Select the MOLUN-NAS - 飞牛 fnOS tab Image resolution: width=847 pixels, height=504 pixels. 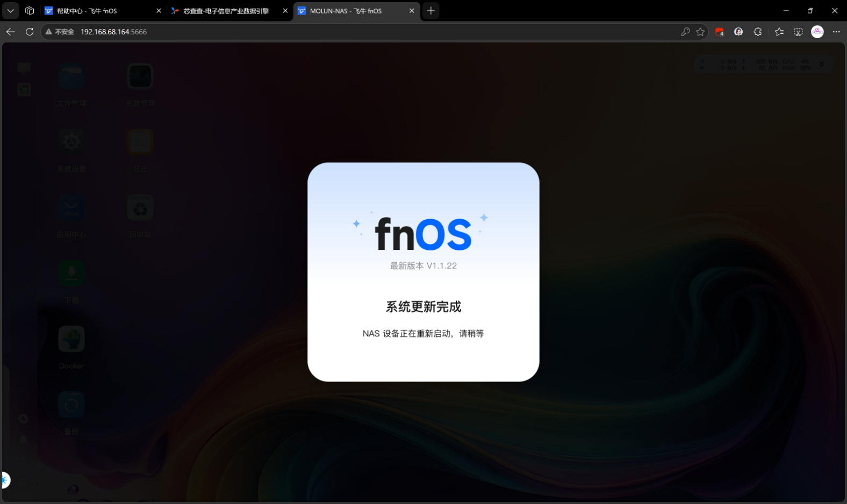(357, 11)
